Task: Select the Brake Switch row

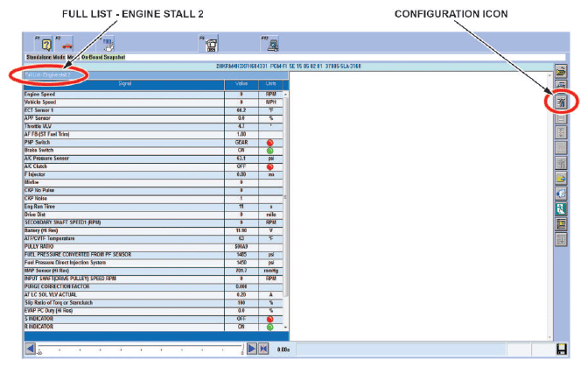Action: pos(153,150)
